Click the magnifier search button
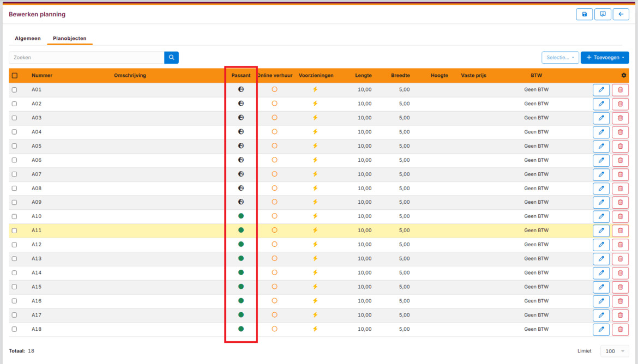Viewport: 638px width, 364px height. 171,57
